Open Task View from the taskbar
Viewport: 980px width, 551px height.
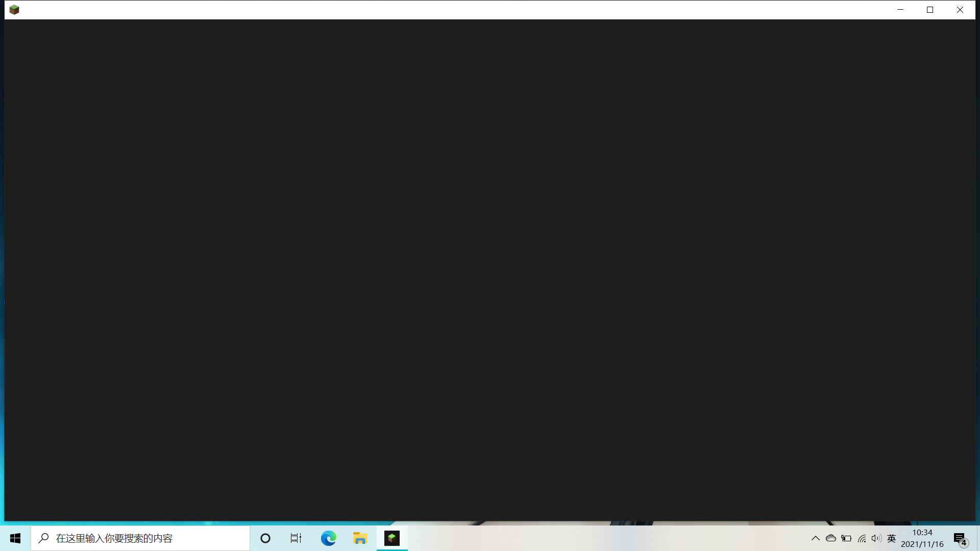coord(296,538)
